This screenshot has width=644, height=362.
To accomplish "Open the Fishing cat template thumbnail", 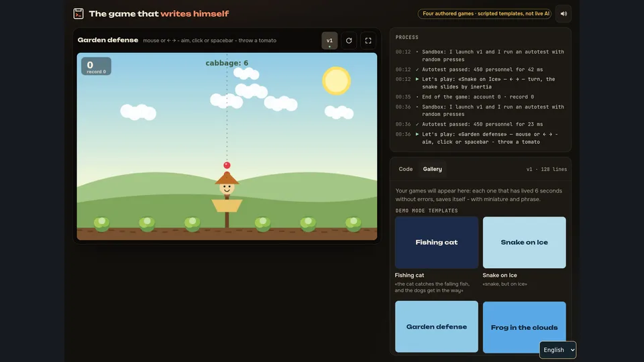I will pyautogui.click(x=437, y=243).
